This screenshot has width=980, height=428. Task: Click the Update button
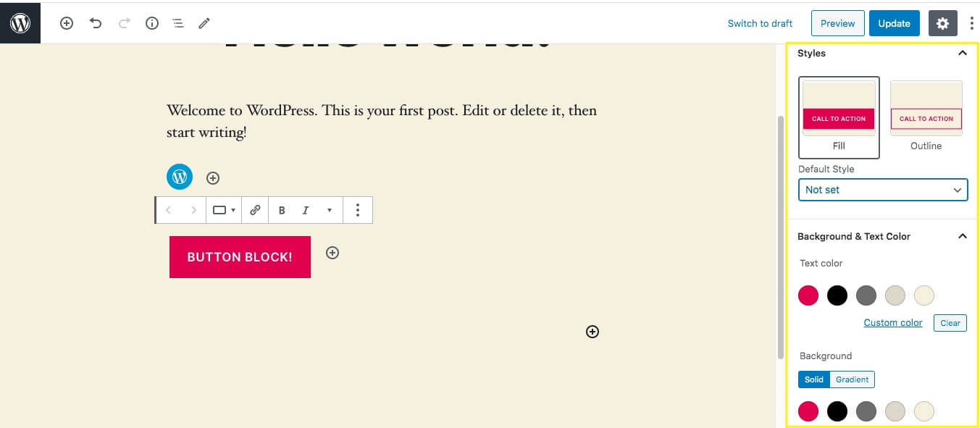pyautogui.click(x=895, y=23)
